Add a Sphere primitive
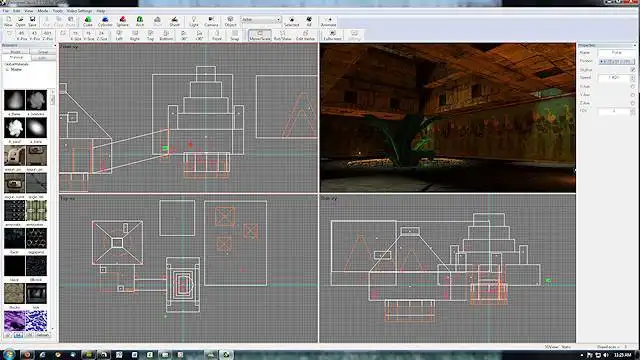This screenshot has height=360, width=640. click(122, 21)
